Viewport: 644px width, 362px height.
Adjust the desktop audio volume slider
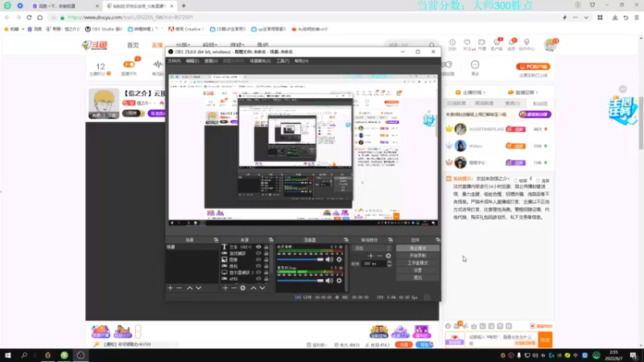(300, 259)
